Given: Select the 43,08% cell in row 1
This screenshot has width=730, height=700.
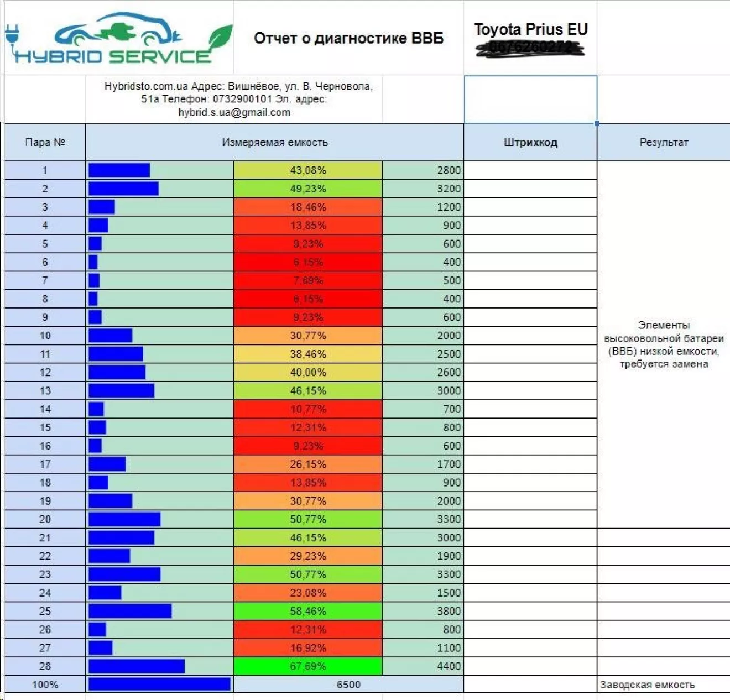Looking at the screenshot, I should coord(308,170).
